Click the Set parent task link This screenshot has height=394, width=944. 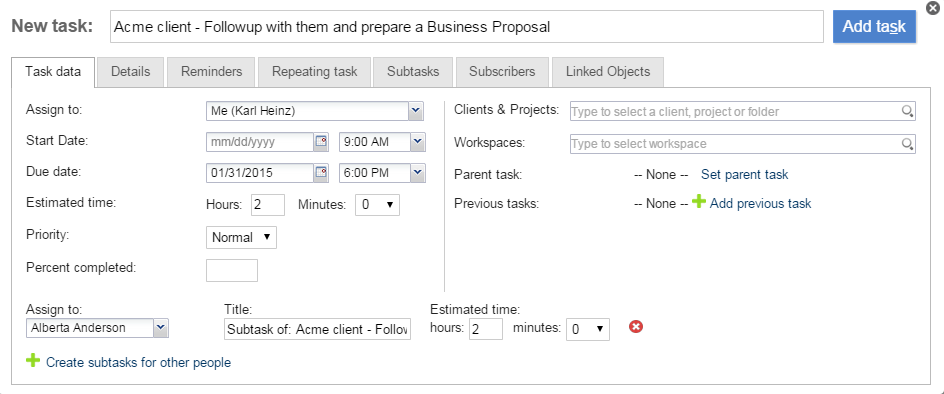tap(745, 175)
